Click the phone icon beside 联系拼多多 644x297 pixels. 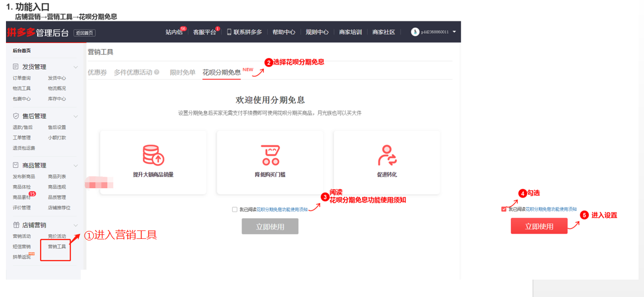click(x=229, y=32)
